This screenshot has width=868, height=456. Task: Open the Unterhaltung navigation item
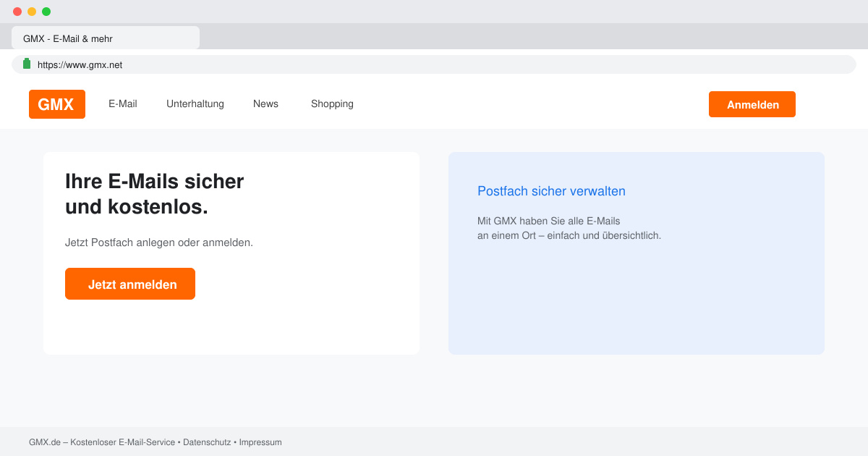pyautogui.click(x=195, y=104)
